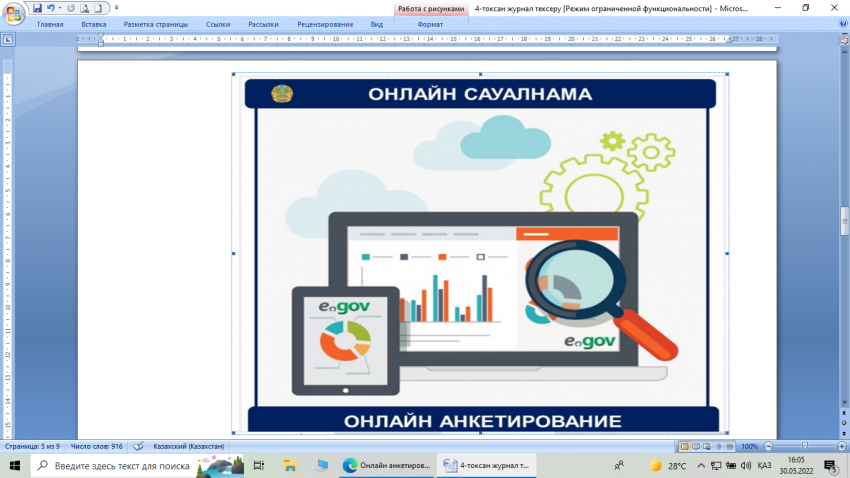Save the document from Quick Access toolbar
850x478 pixels.
click(37, 8)
